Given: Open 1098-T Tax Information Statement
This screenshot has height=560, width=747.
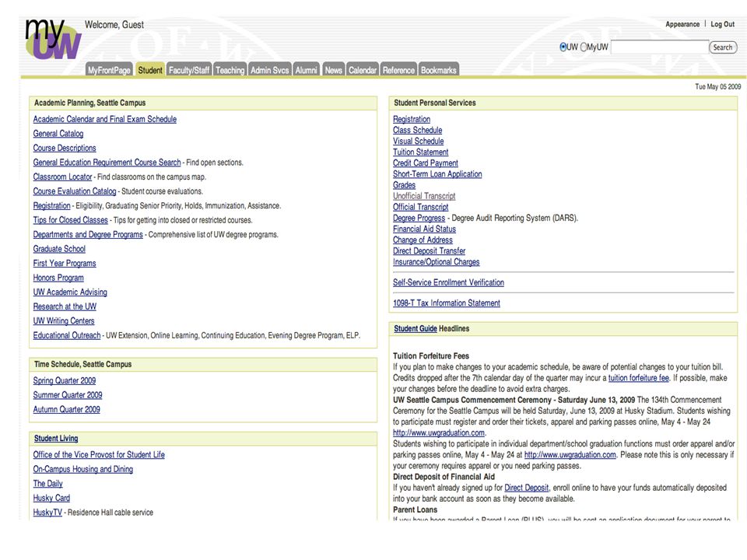Looking at the screenshot, I should (447, 303).
